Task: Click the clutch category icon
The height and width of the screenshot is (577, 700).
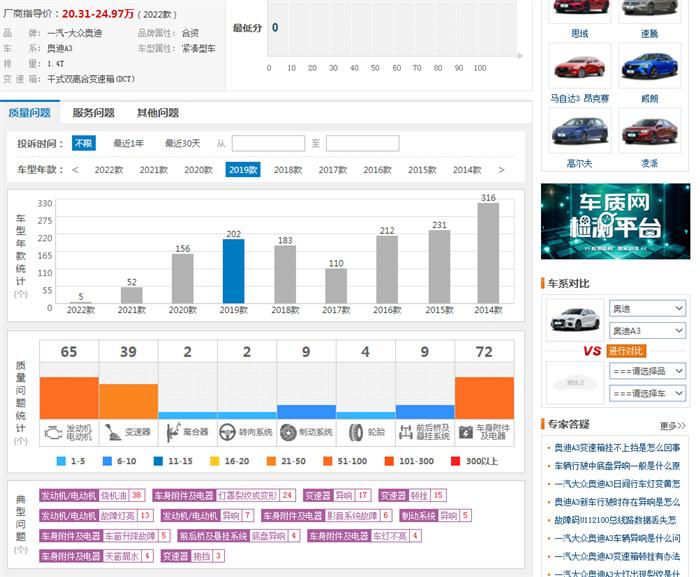Action: 173,432
